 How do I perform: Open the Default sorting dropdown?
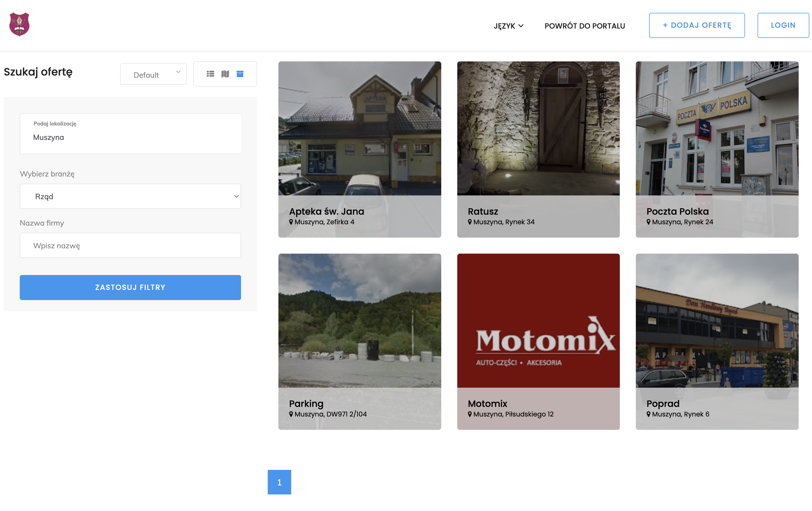[153, 74]
